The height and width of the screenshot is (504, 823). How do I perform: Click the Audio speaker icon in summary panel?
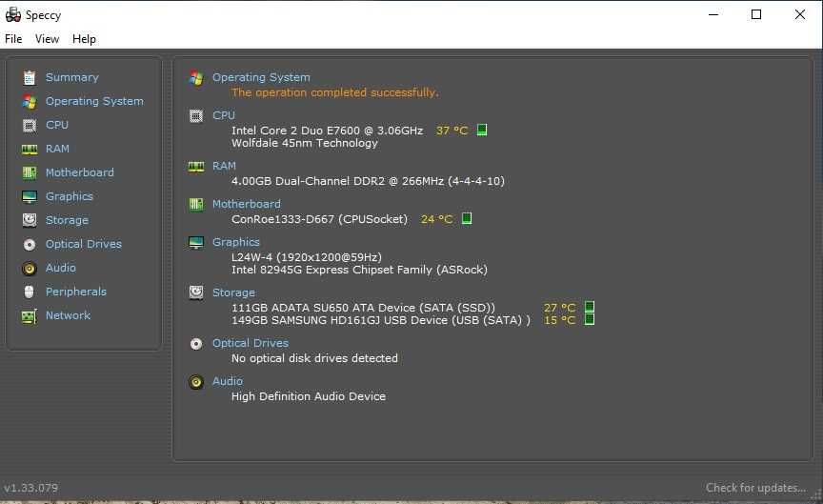click(x=196, y=382)
